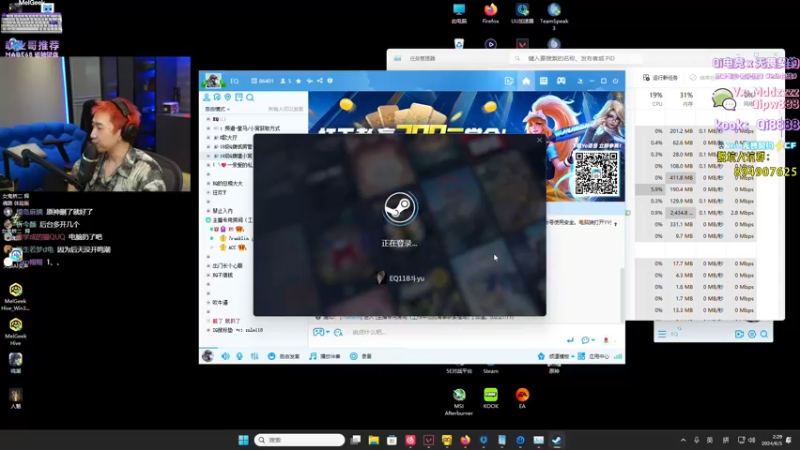This screenshot has height=450, width=800.
Task: Show hidden tray icons chevron
Action: point(683,440)
